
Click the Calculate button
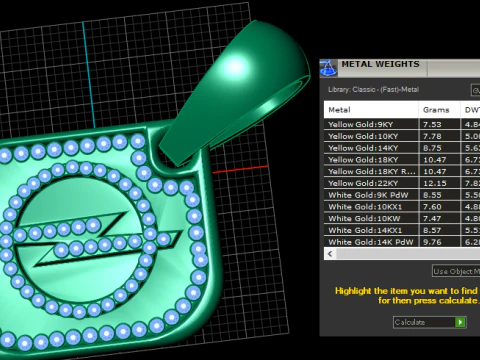pos(429,322)
